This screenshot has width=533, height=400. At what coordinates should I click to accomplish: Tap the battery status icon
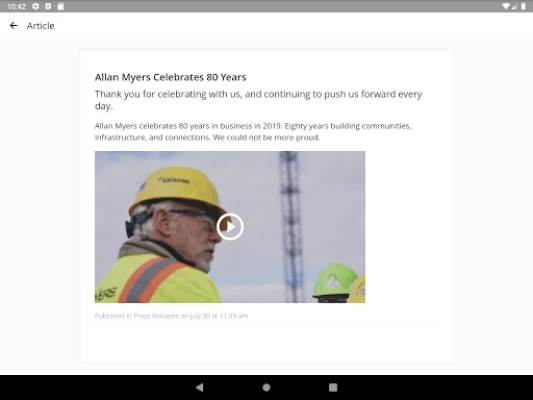tap(523, 6)
